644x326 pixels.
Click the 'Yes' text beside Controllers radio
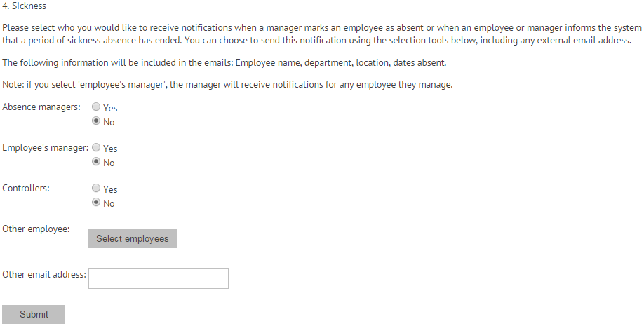[x=110, y=189]
